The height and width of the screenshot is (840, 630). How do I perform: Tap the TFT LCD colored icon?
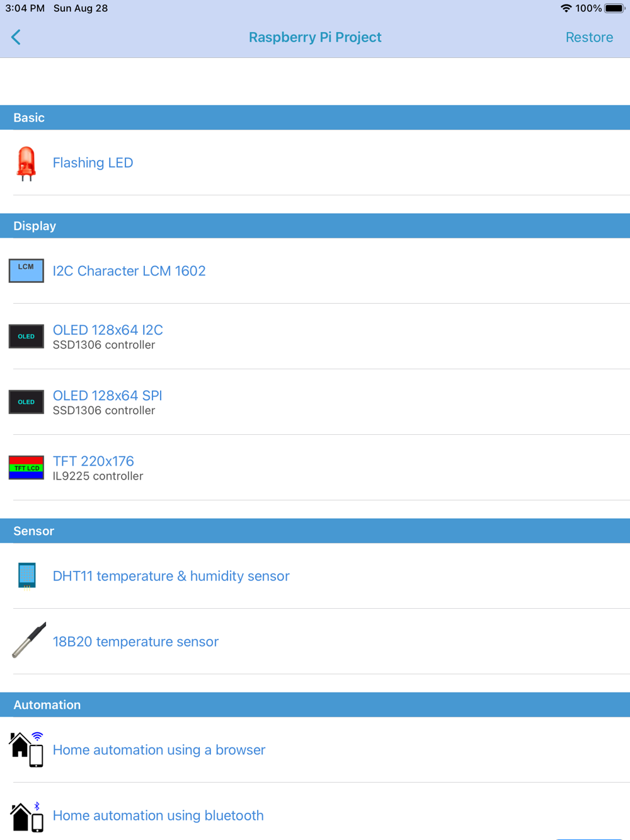click(26, 468)
